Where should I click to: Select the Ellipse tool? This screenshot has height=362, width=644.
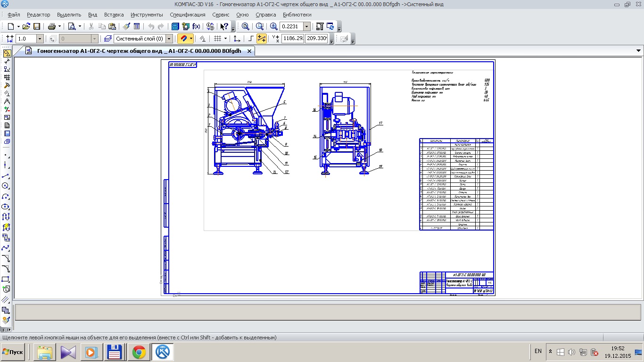click(6, 206)
